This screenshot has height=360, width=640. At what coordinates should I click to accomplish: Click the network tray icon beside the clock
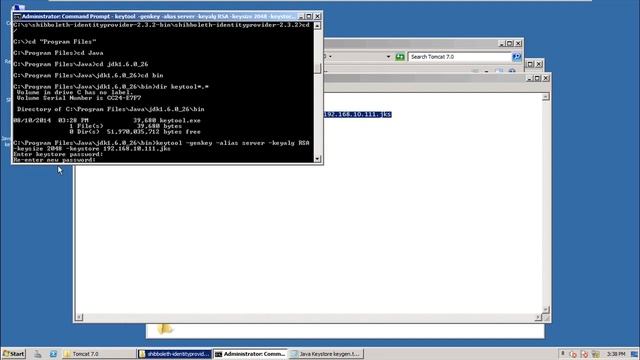pos(596,354)
